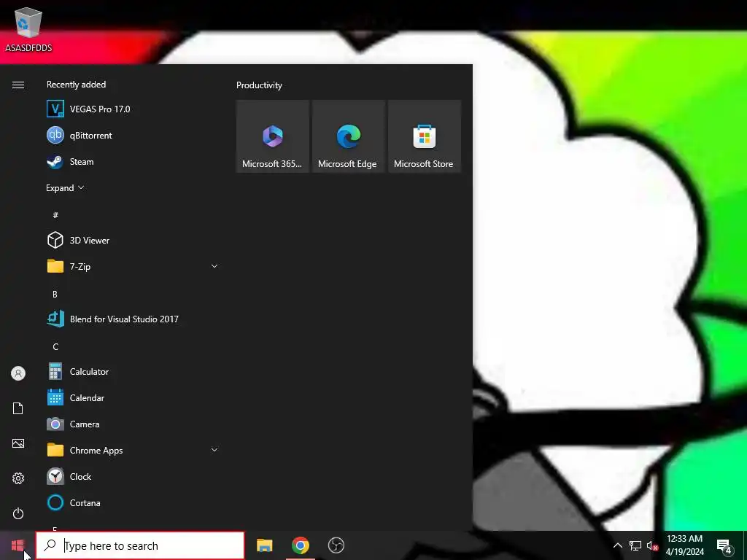Launch the Camera app
Screen dimensions: 747x560
coord(133,424)
